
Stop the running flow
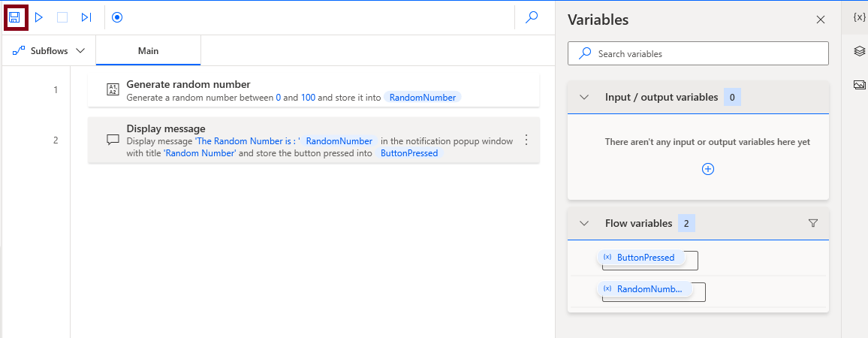[x=62, y=17]
